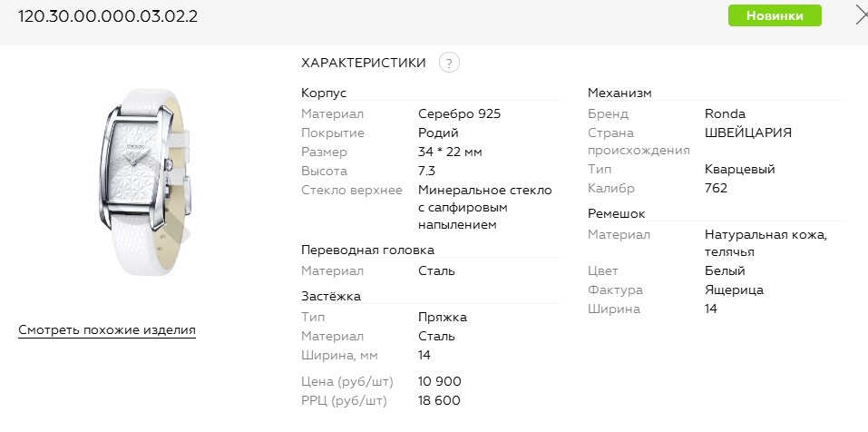Click the Застёжка section header

point(331,296)
